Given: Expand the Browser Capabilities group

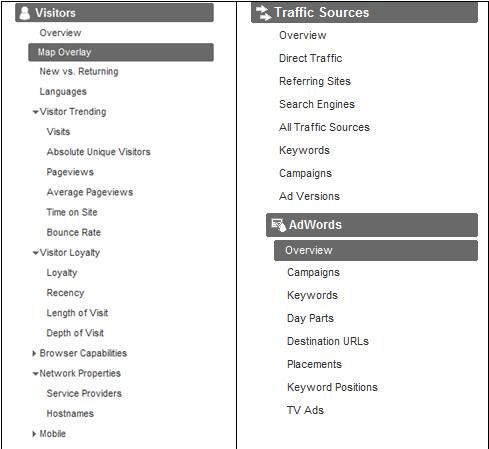Looking at the screenshot, I should point(34,353).
